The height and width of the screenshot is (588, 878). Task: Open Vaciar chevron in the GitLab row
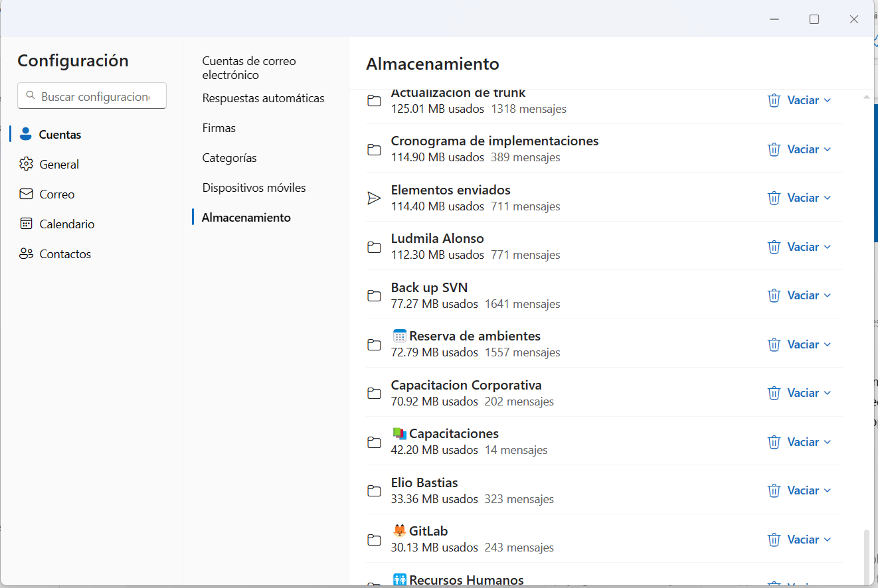(x=827, y=540)
